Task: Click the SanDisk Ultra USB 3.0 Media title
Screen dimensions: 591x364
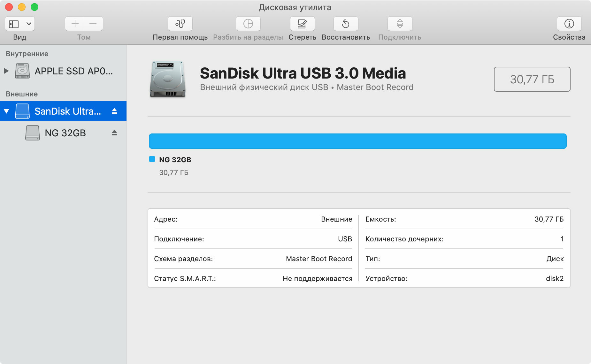Action: point(303,73)
